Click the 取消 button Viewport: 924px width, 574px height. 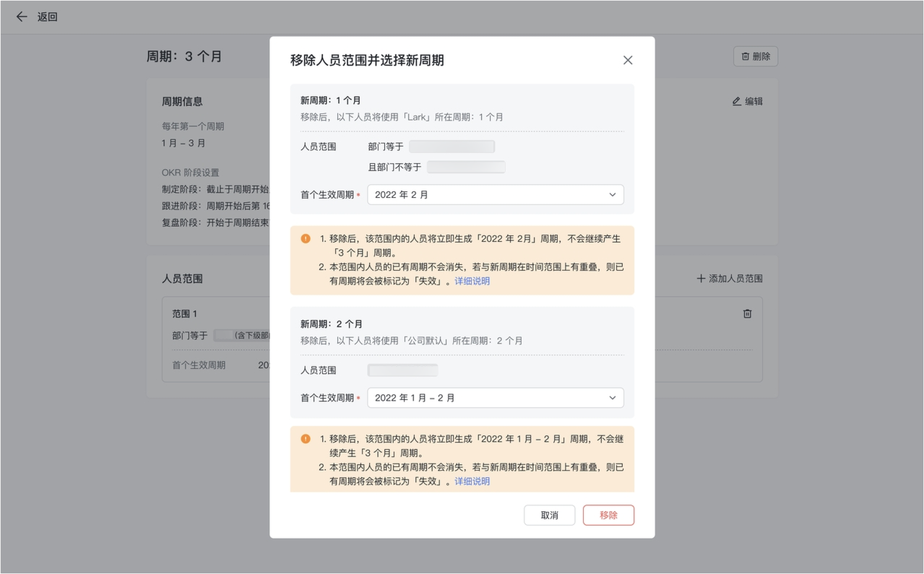coord(550,515)
